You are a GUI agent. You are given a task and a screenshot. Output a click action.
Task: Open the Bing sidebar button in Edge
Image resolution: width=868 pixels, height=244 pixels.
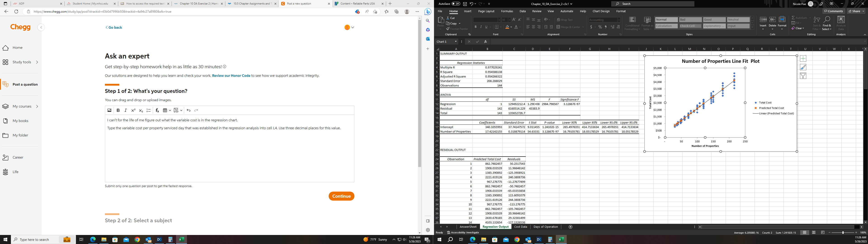pos(428,12)
